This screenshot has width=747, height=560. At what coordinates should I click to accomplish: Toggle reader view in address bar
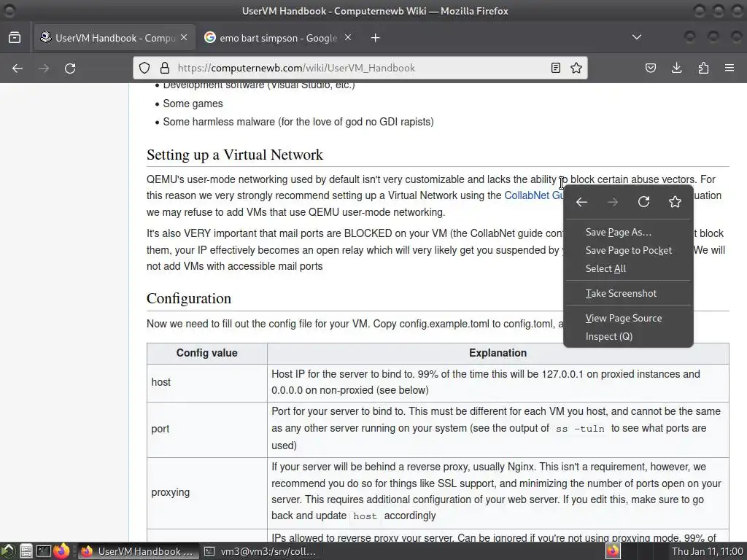coord(555,68)
